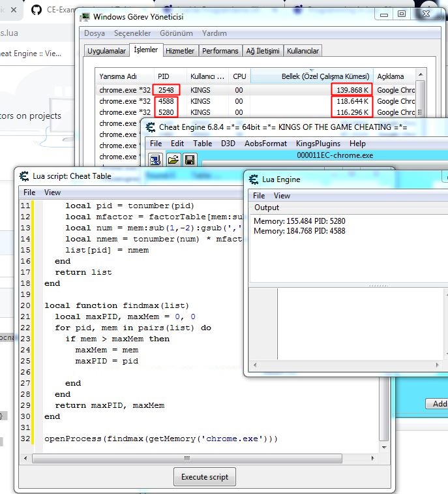Open the View menu in Lua Engine

pos(282,196)
